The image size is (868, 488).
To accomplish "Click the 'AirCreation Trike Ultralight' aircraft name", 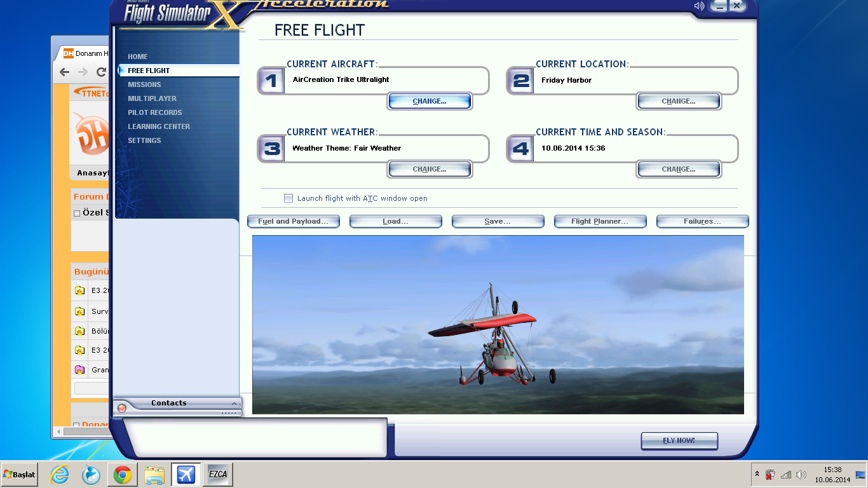I will point(341,79).
